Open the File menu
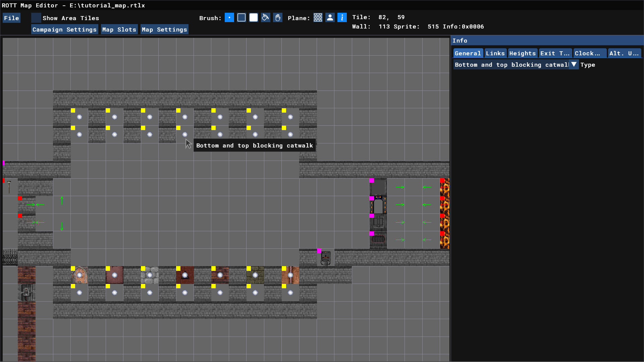This screenshot has height=362, width=644. point(11,18)
